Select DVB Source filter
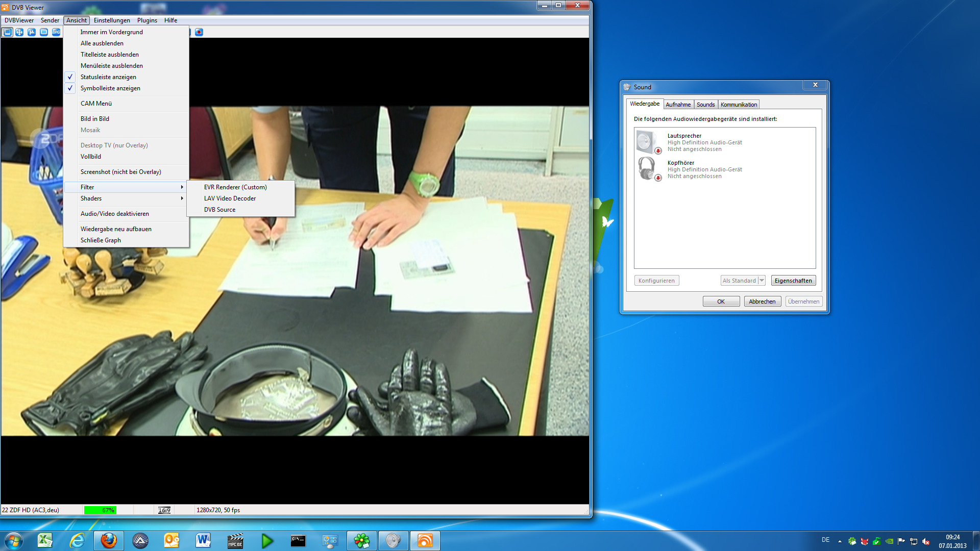 coord(241,210)
